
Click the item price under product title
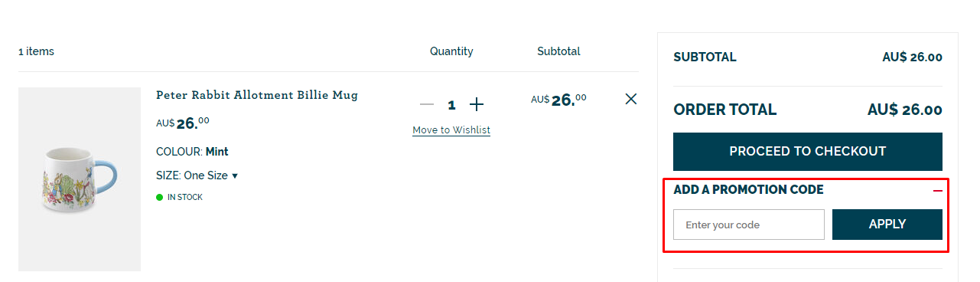click(x=183, y=123)
